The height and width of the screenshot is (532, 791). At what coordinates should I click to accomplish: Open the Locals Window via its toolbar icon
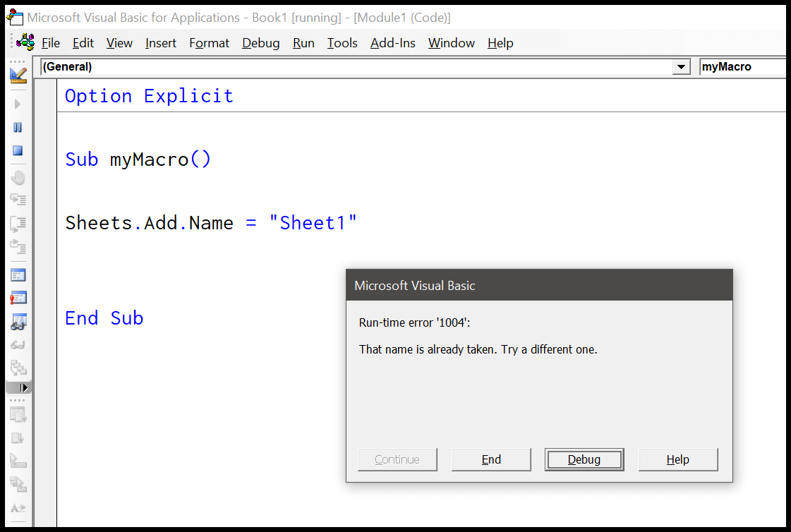pos(18,274)
